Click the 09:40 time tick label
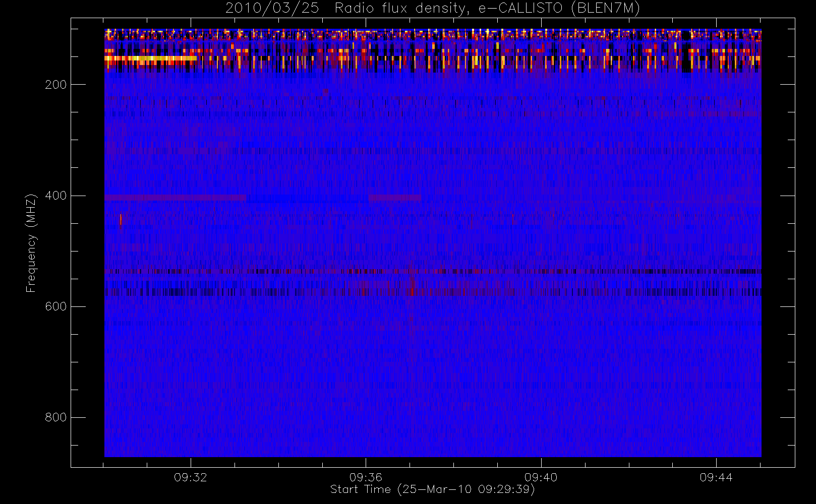 (x=541, y=477)
